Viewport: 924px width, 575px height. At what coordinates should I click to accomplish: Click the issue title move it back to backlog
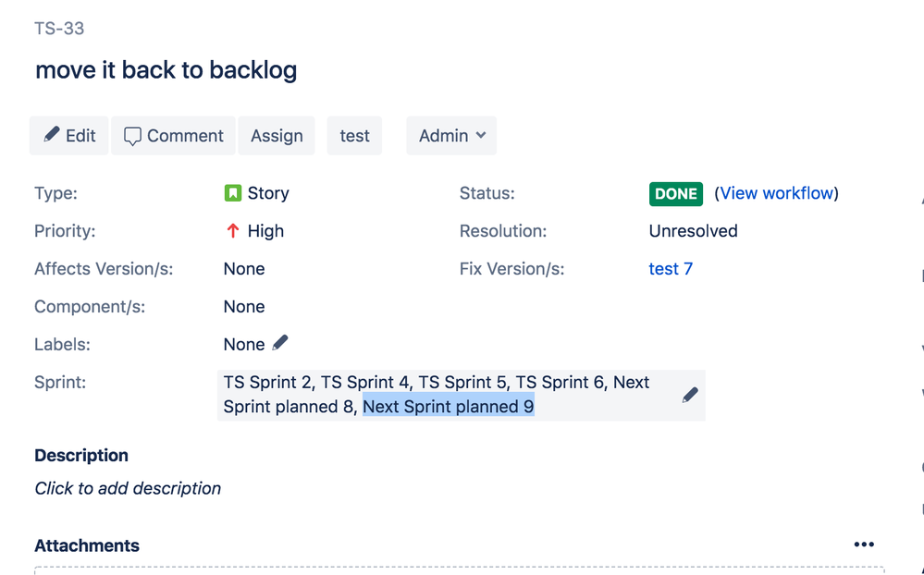click(166, 70)
